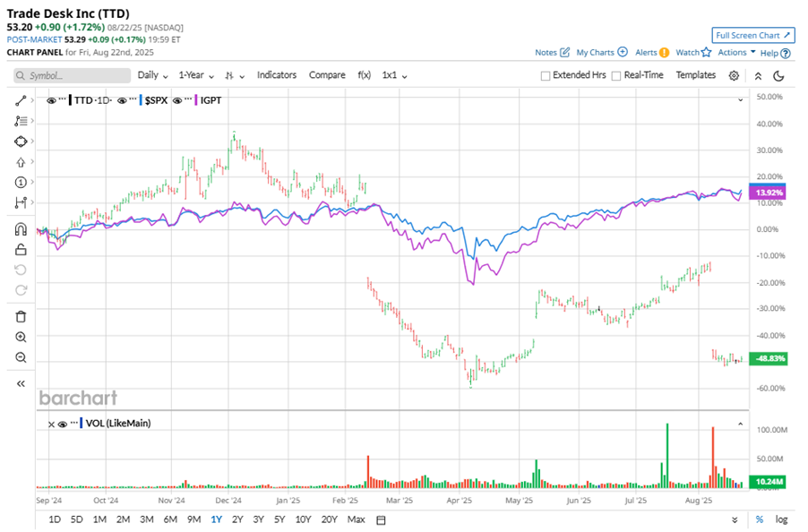This screenshot has width=808, height=532.
Task: Select the up arrow marker tool
Action: click(21, 162)
